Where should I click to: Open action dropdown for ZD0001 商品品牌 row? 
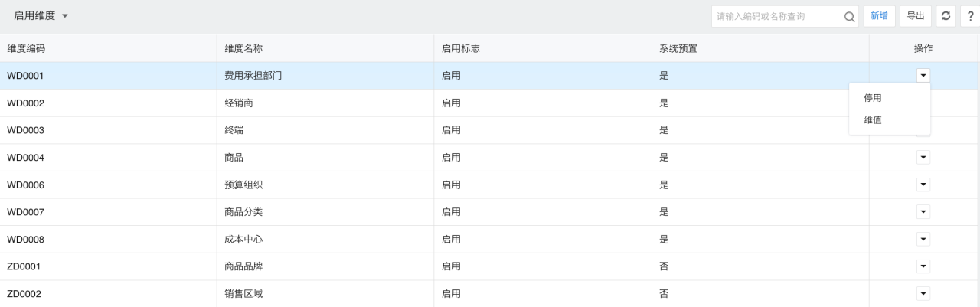click(923, 266)
